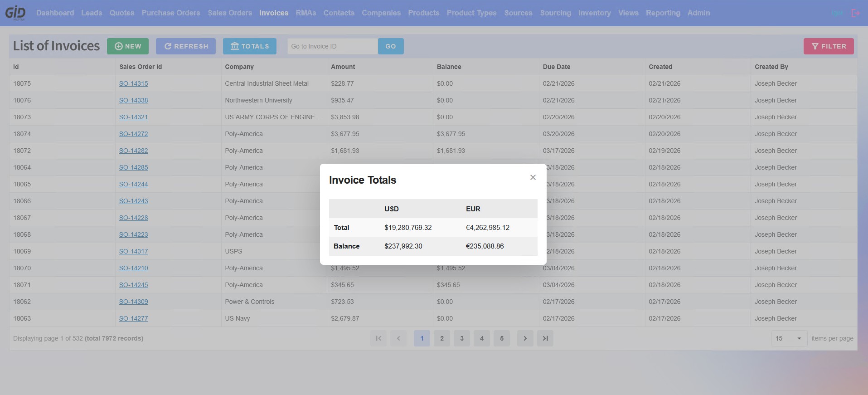The width and height of the screenshot is (868, 395).
Task: Open the Inventory menu
Action: 595,13
